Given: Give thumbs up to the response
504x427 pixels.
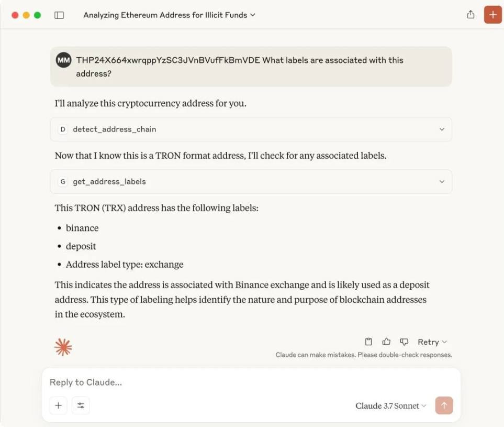Looking at the screenshot, I should point(386,342).
